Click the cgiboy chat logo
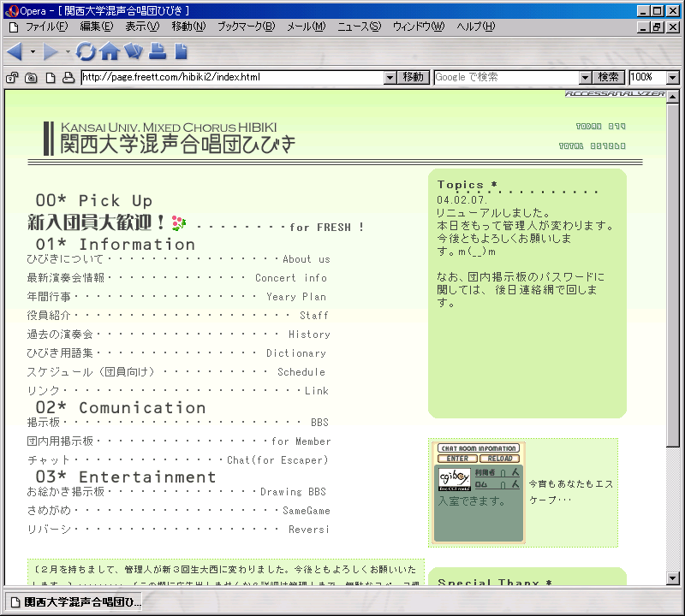Viewport: 685px width, 616px height. tap(455, 479)
